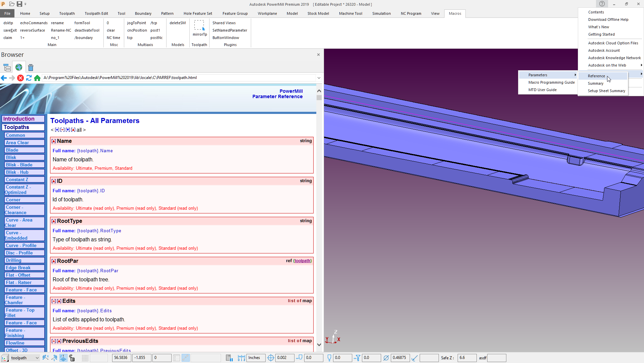Screen dimensions: 644x363
Task: Open the toolpath workplane dropdown in status bar
Action: coord(37,358)
